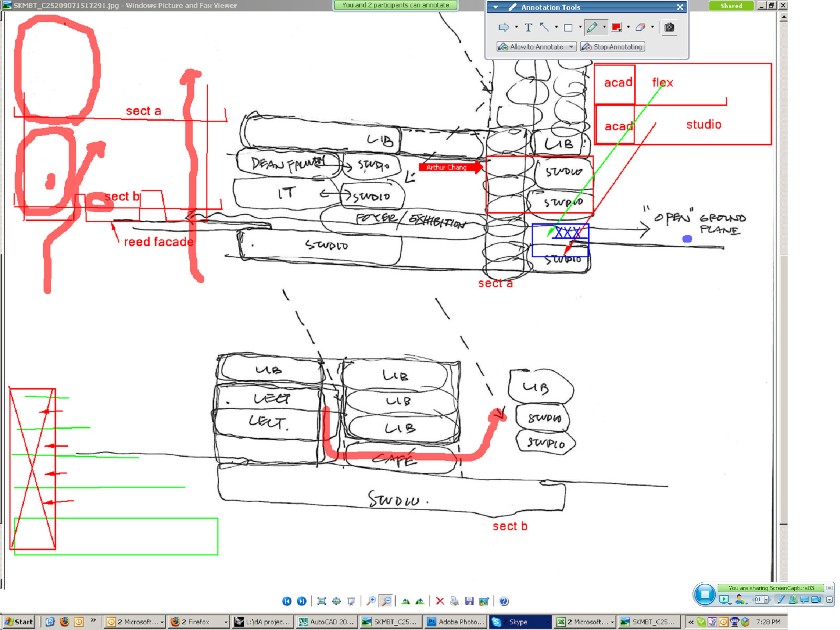This screenshot has height=630, width=840.
Task: Select the pencil highlighter annotation tool
Action: [x=592, y=27]
